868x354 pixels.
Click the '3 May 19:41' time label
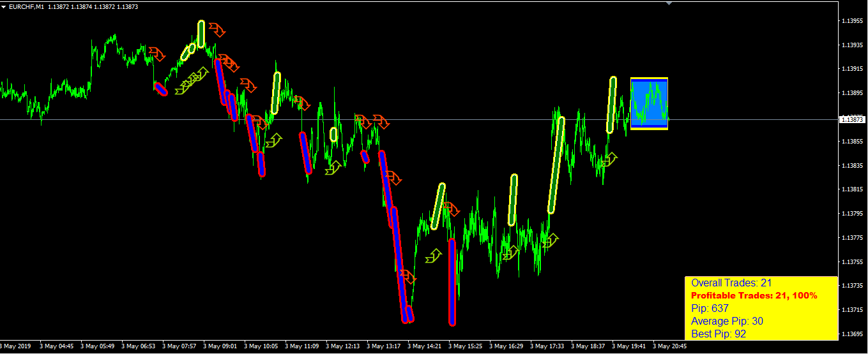click(629, 346)
